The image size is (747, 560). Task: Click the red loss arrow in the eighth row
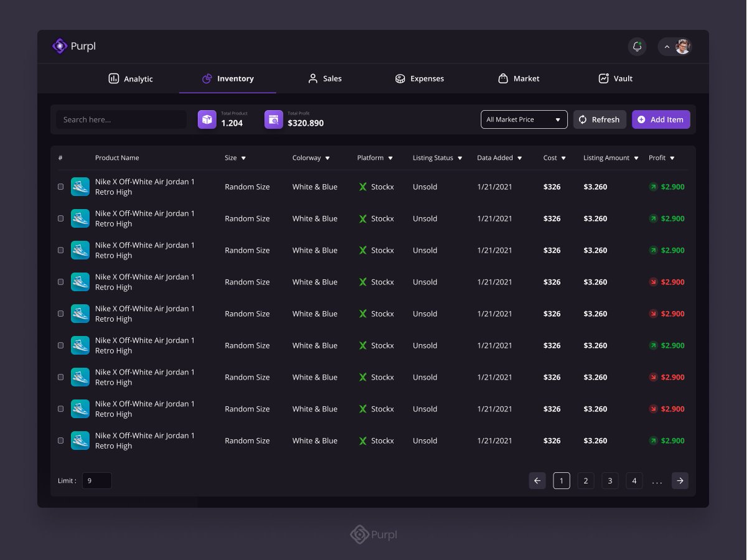(x=653, y=409)
